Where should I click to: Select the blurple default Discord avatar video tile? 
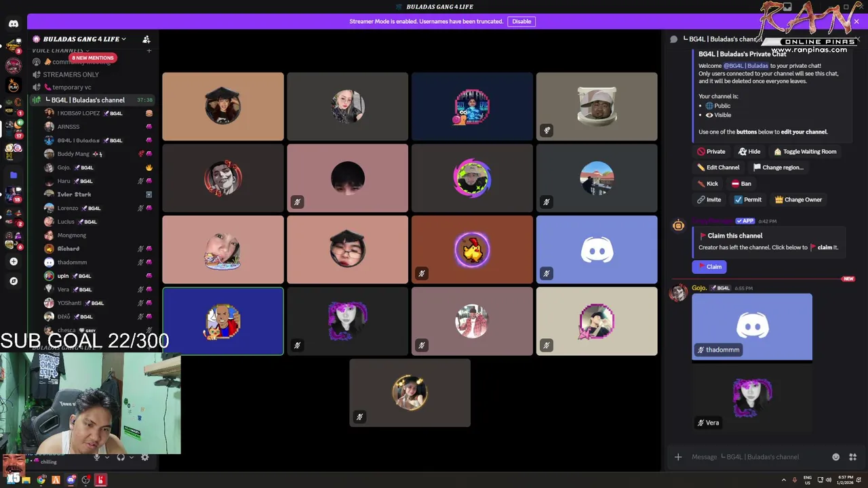coord(597,249)
